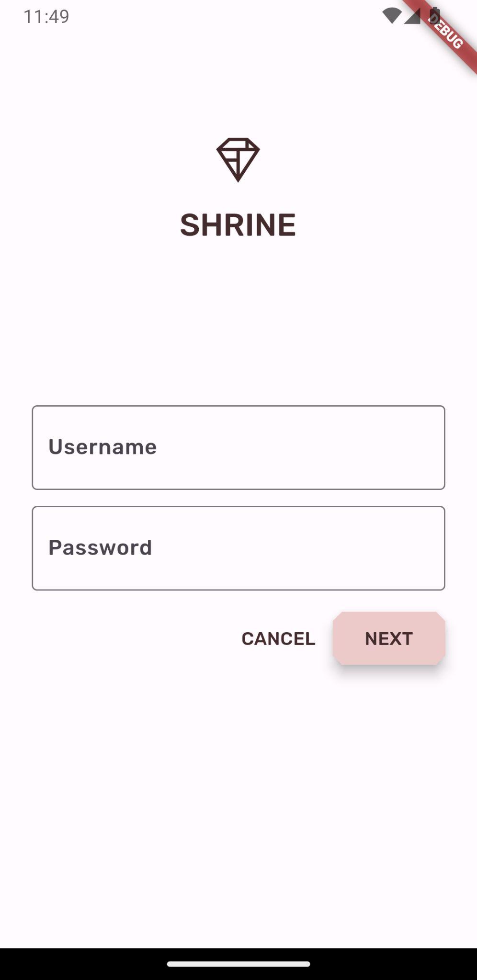This screenshot has width=477, height=980.
Task: Click the 11:49 clock in status bar
Action: [x=46, y=17]
